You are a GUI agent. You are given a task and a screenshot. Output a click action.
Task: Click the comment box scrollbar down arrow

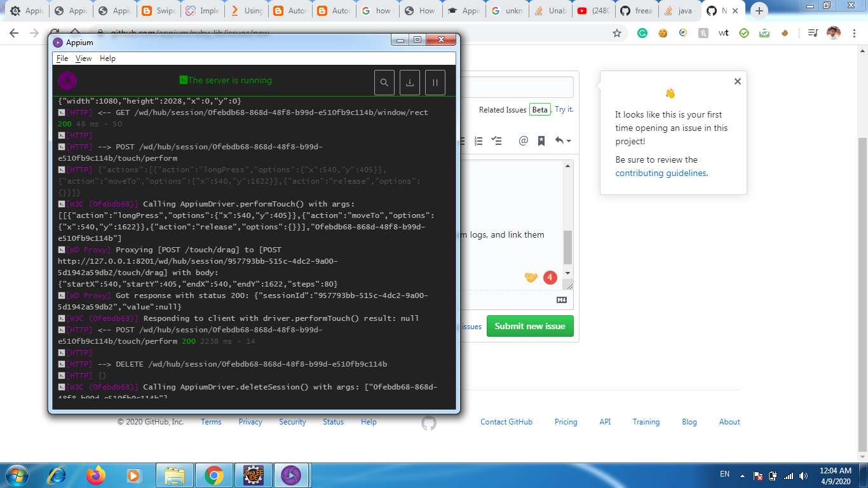[568, 273]
